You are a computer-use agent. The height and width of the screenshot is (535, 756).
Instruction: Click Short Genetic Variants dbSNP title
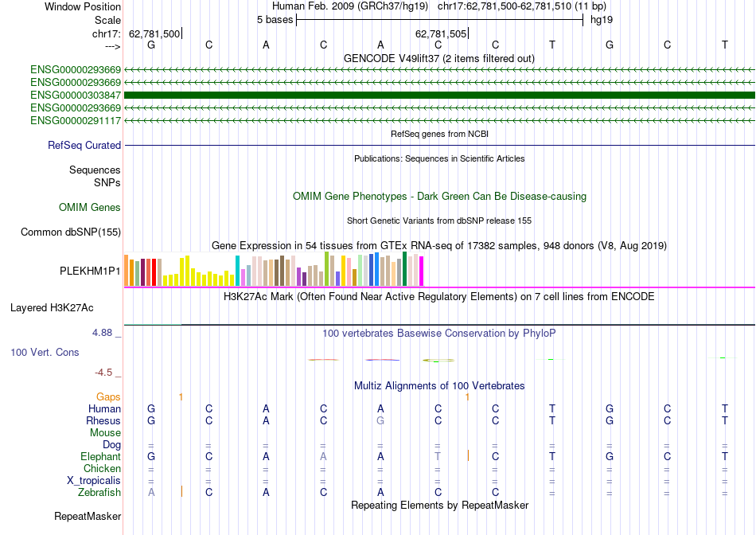tap(439, 221)
